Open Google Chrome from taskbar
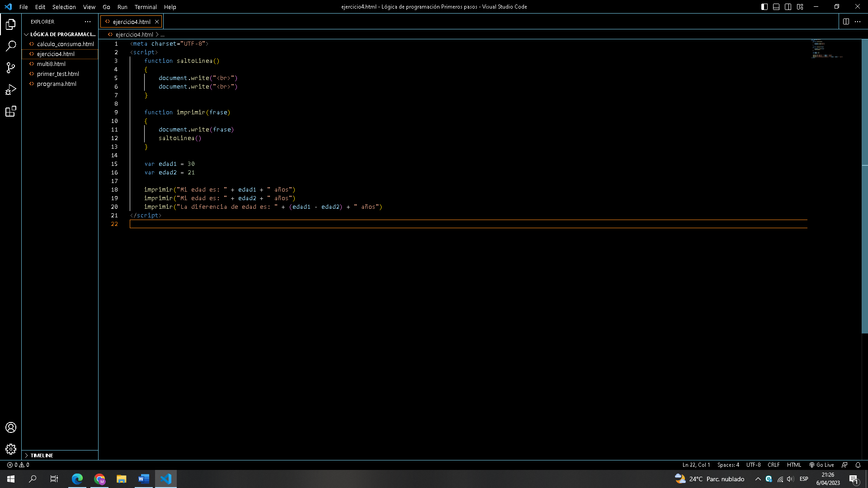Viewport: 868px width, 488px height. coord(99,479)
